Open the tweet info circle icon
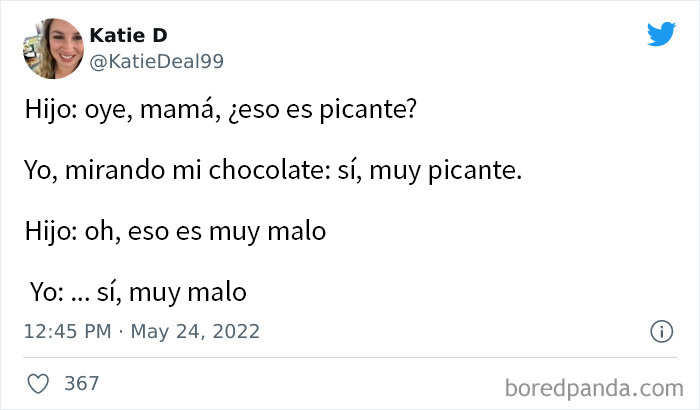Screen dimensions: 700x410 click(660, 331)
